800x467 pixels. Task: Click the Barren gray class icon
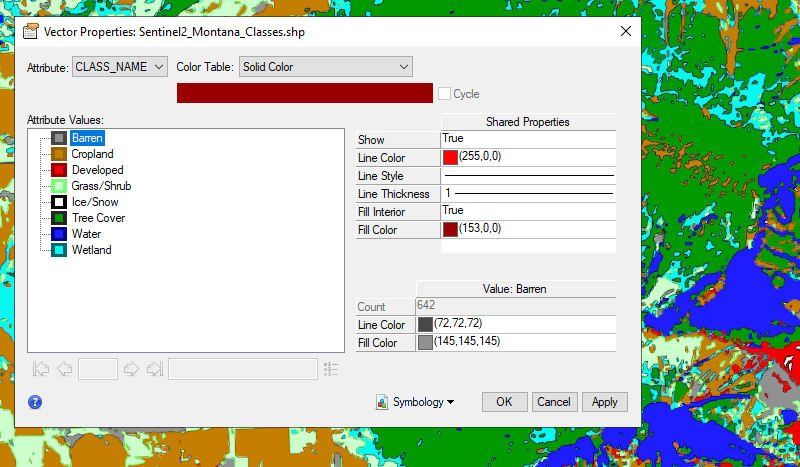[59, 138]
